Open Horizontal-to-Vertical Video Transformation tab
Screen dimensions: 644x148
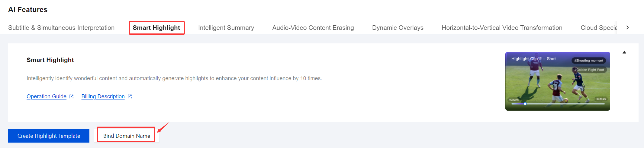pos(502,28)
